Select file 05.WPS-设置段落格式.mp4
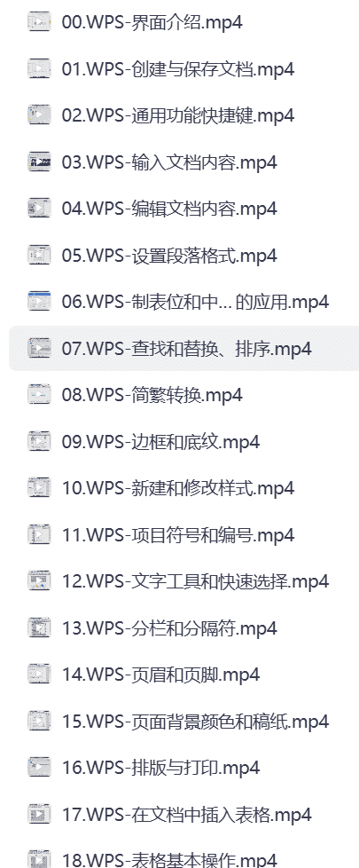 pyautogui.click(x=169, y=256)
